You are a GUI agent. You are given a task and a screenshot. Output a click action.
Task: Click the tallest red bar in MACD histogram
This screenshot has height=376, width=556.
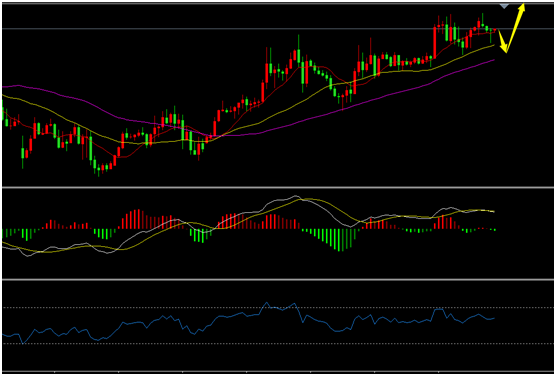138,220
